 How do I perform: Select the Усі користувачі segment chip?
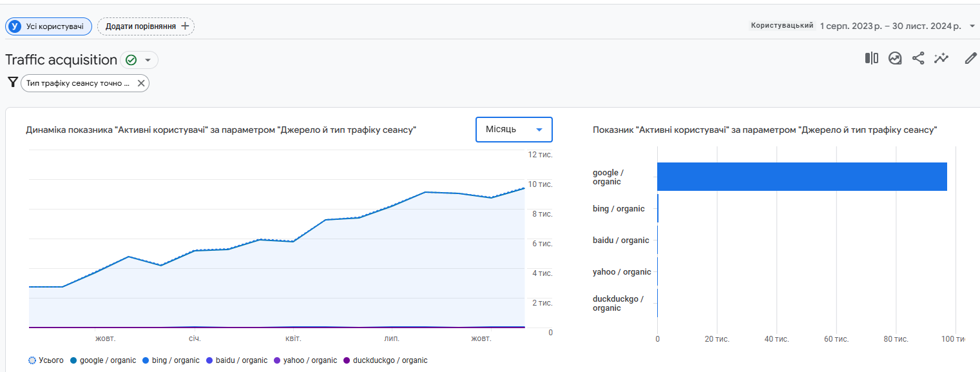click(49, 26)
